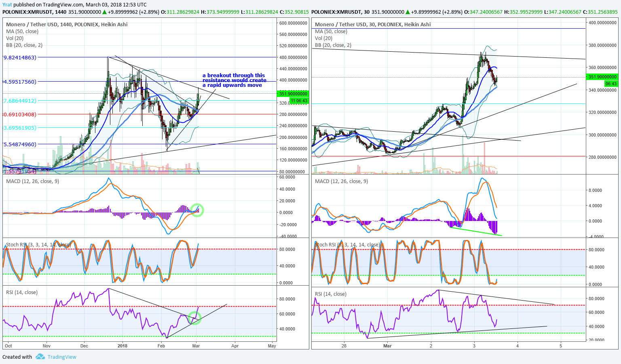
Task: Click 400.00000000 on the 30-minute price axis
Action: pos(602,23)
